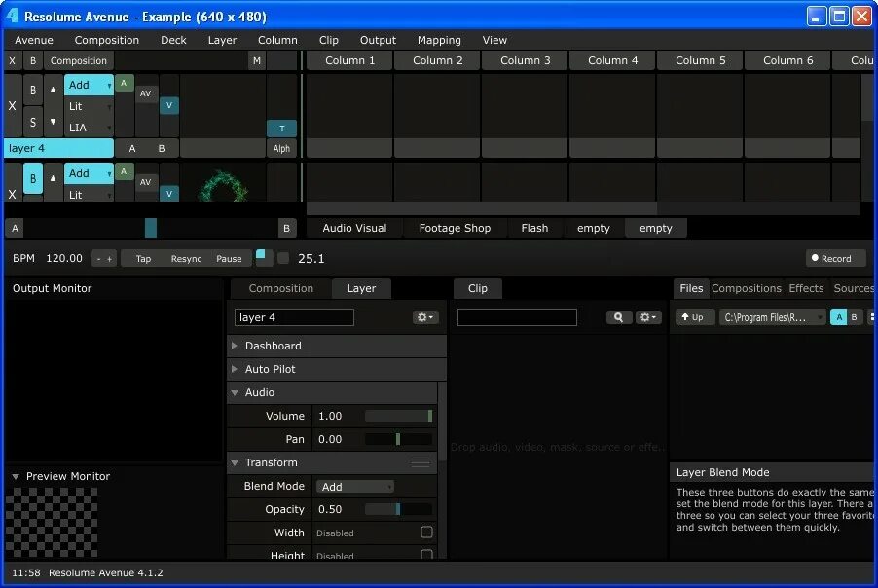Click the composition eject X button
The image size is (878, 588).
(x=13, y=60)
